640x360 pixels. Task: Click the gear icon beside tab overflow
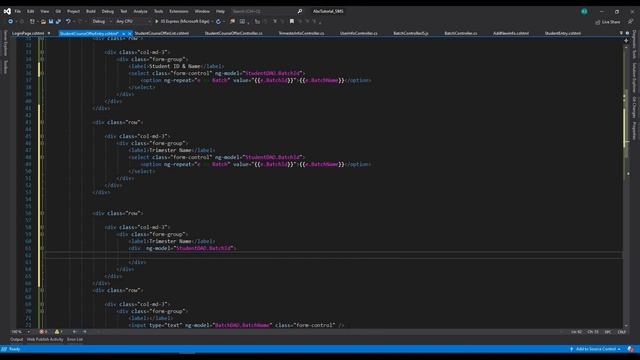627,33
